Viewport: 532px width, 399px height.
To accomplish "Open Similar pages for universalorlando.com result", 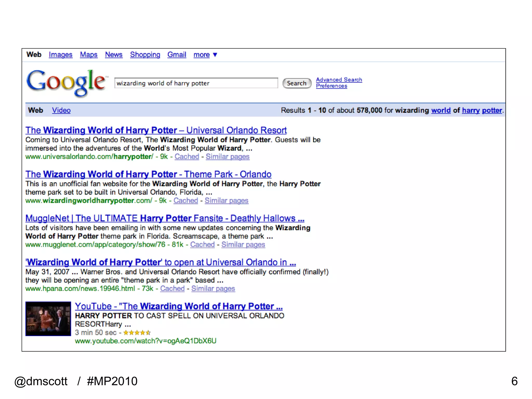I will coord(228,157).
